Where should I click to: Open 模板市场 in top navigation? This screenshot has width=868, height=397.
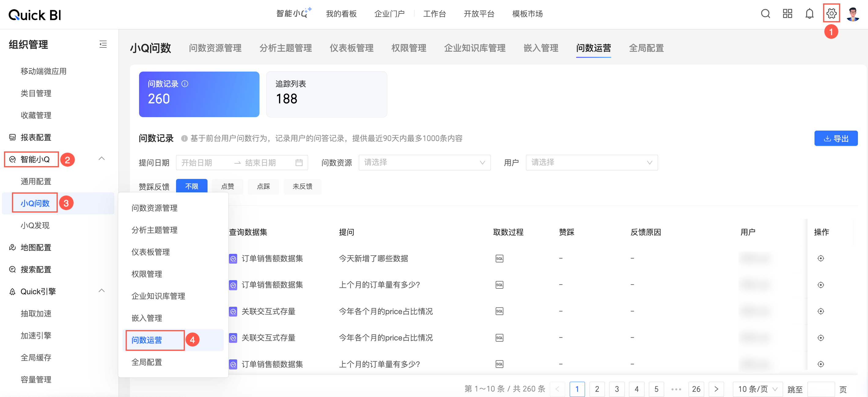[527, 14]
